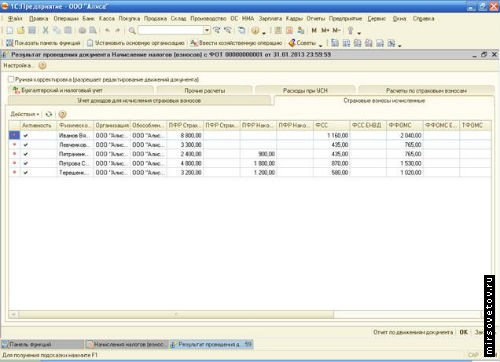Click the Copy toolbar icon

(57, 30)
